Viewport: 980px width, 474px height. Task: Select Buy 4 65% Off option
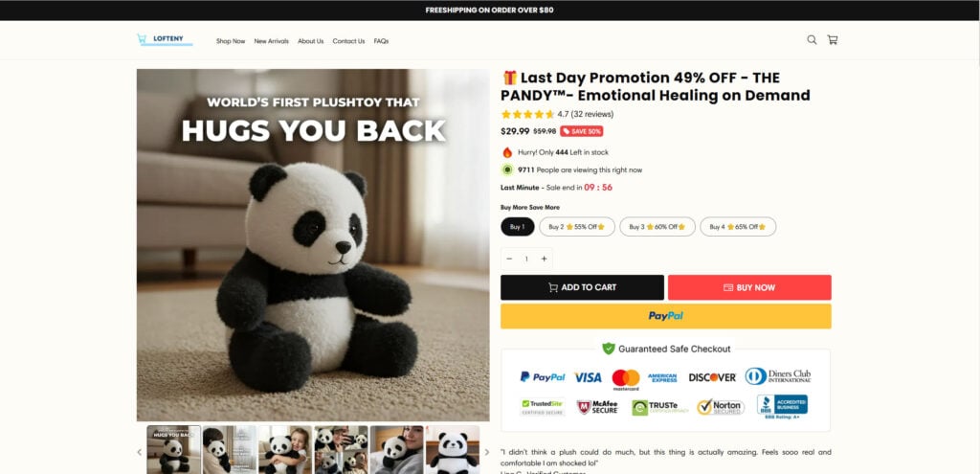[x=738, y=227]
